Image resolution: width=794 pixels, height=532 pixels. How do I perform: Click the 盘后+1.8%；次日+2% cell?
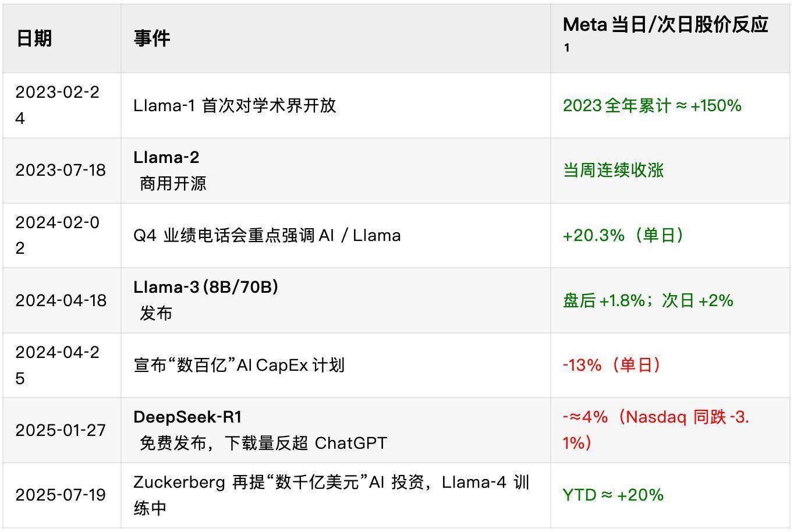pyautogui.click(x=648, y=300)
